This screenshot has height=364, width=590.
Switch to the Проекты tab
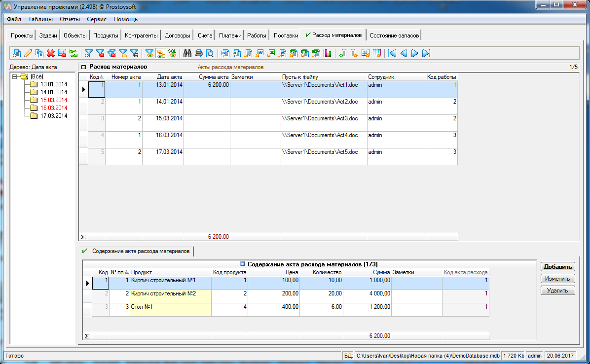tap(22, 36)
